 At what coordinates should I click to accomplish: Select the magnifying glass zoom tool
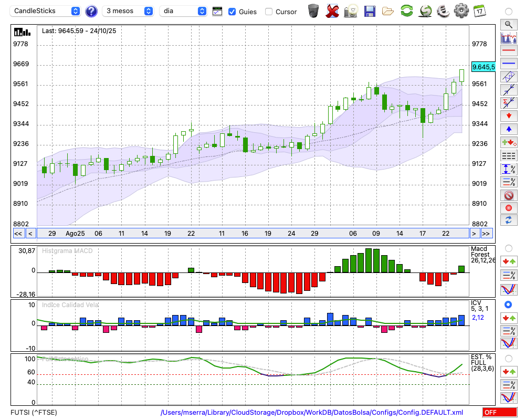coord(508,24)
